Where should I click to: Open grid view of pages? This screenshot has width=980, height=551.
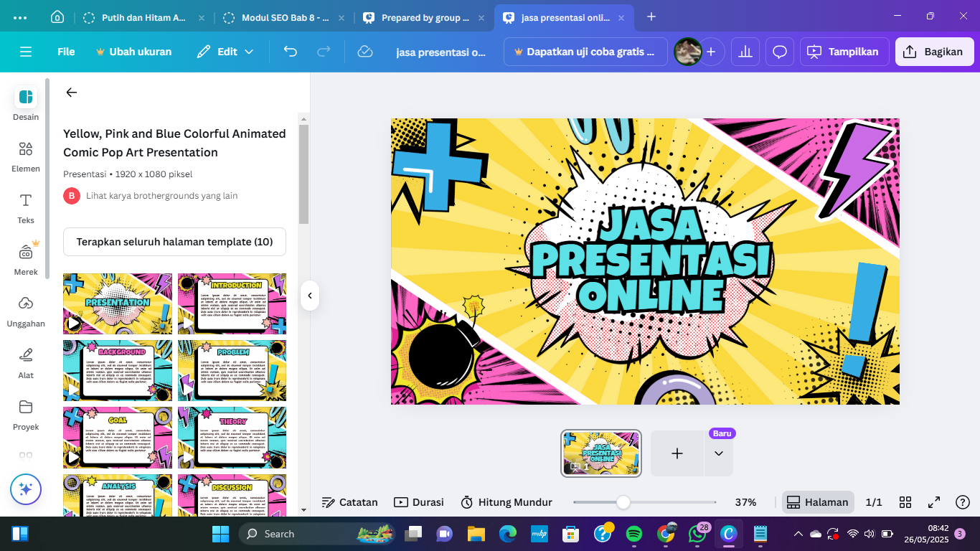click(x=905, y=502)
